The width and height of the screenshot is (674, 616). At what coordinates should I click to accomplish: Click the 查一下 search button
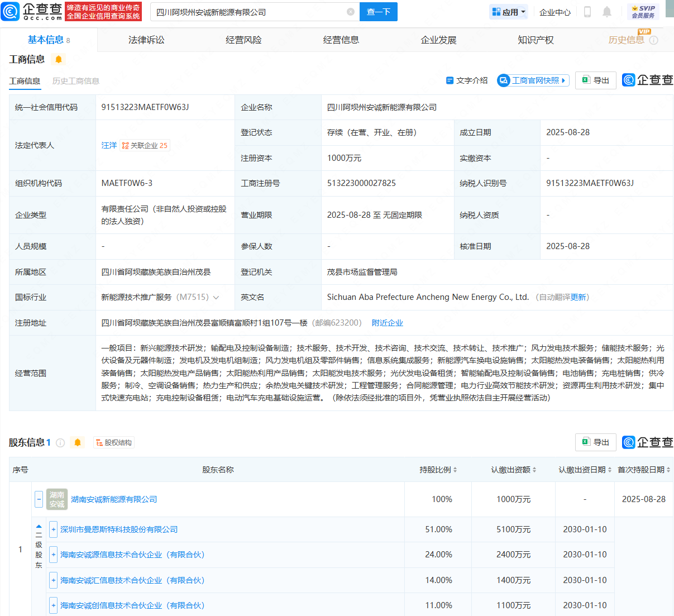click(x=378, y=12)
